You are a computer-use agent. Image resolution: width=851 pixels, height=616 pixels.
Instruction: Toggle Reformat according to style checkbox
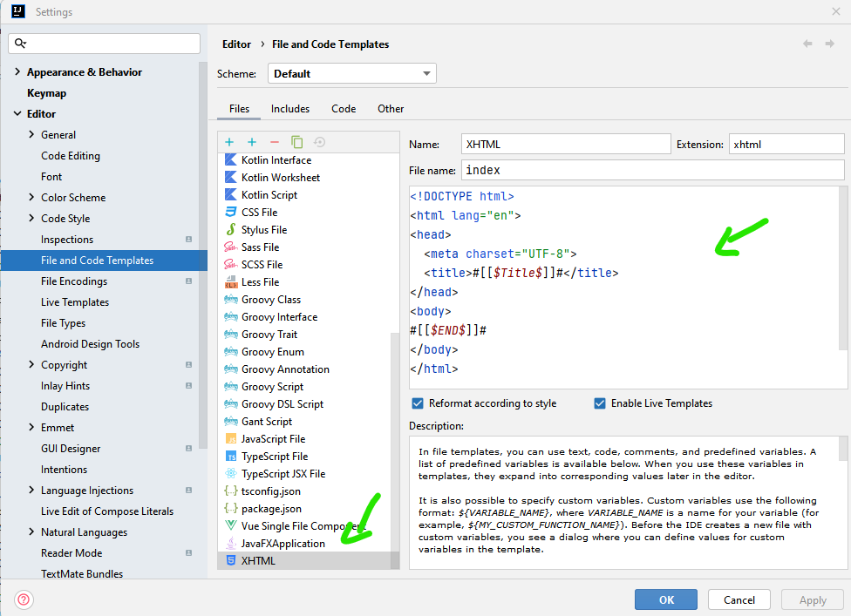click(418, 403)
